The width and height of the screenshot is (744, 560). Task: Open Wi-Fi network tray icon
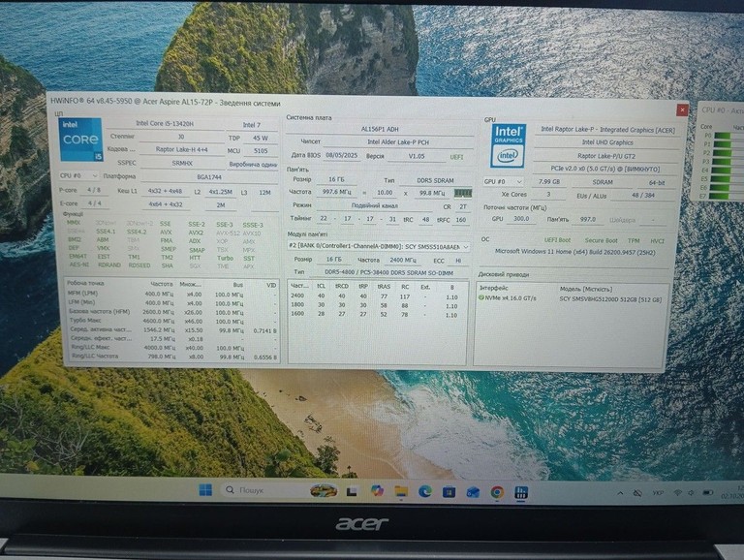pyautogui.click(x=677, y=493)
